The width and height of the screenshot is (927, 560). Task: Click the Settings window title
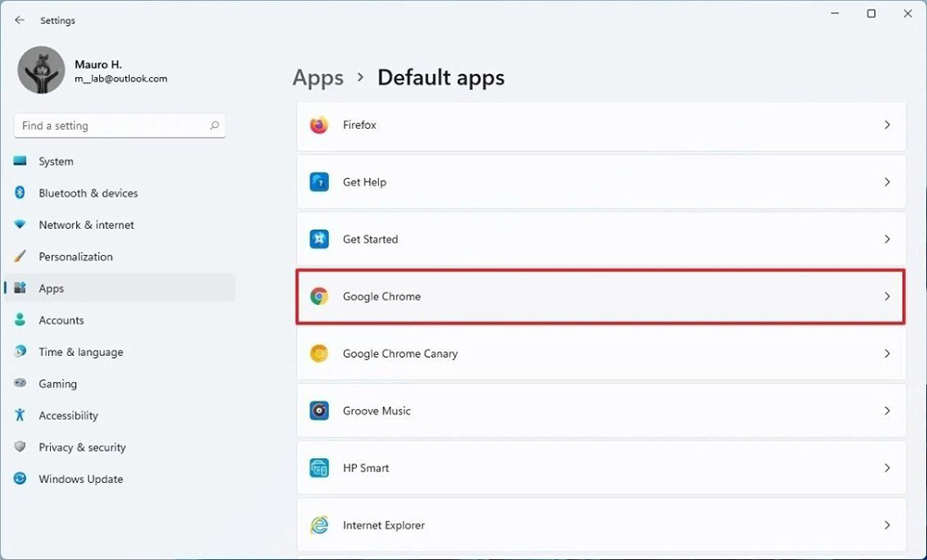pyautogui.click(x=57, y=20)
